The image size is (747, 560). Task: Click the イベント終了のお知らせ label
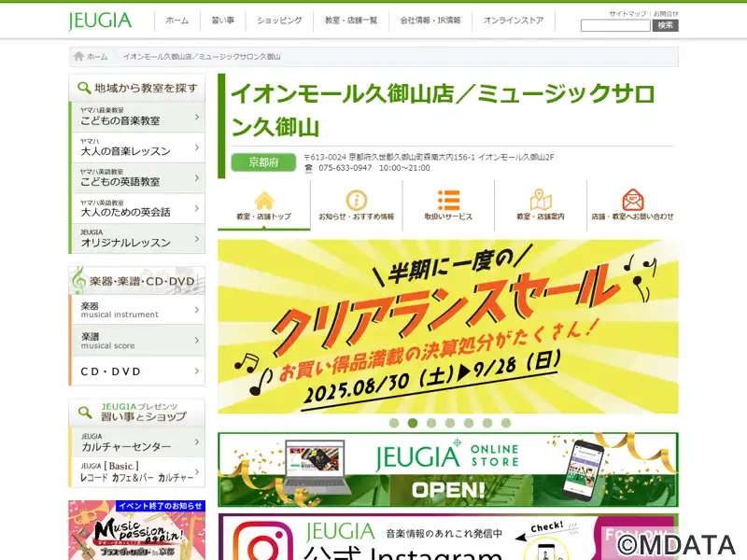click(x=161, y=506)
